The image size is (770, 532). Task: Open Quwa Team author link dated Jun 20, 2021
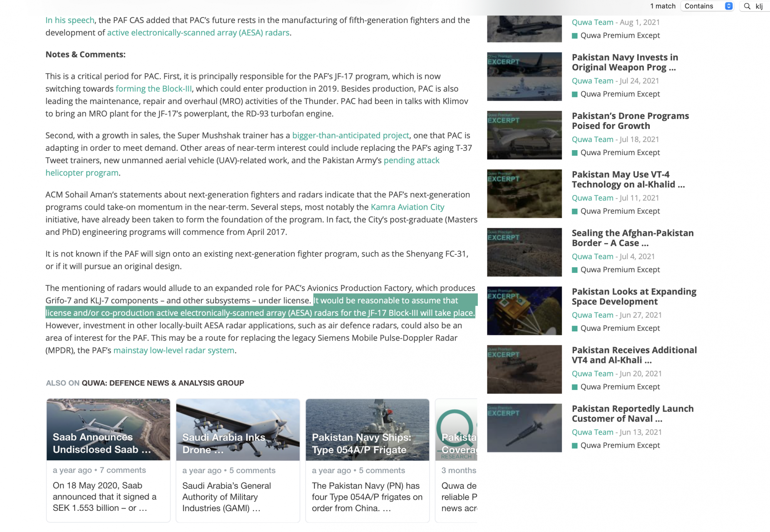click(x=593, y=373)
